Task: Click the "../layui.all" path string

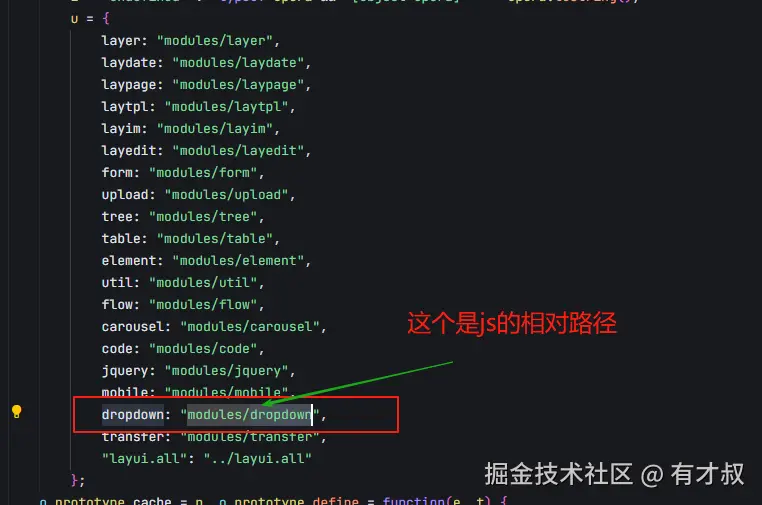Action: pos(258,459)
